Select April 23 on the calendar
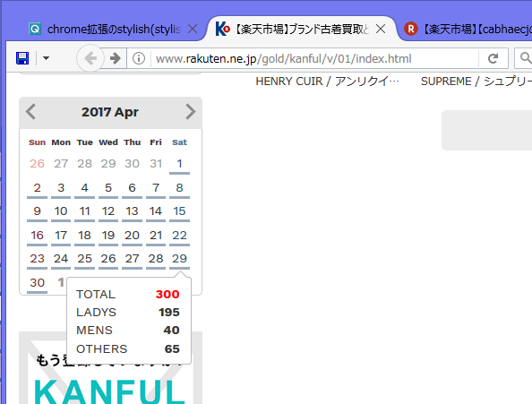 37,259
